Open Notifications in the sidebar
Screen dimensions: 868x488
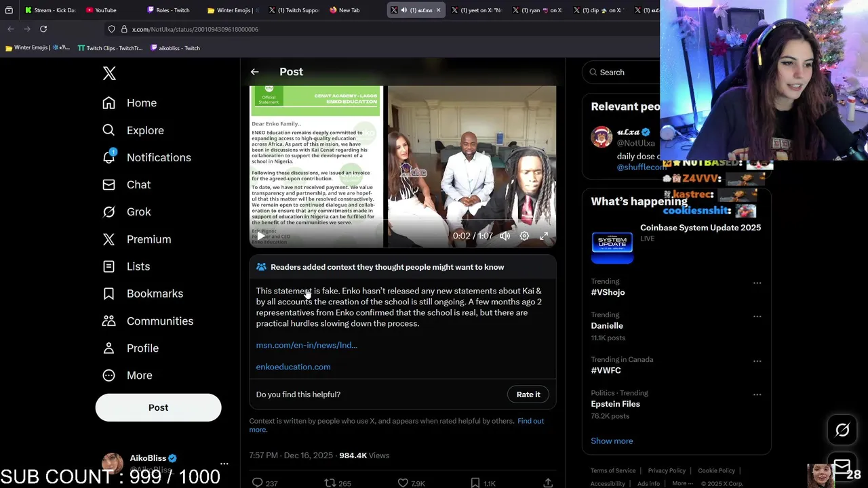146,157
